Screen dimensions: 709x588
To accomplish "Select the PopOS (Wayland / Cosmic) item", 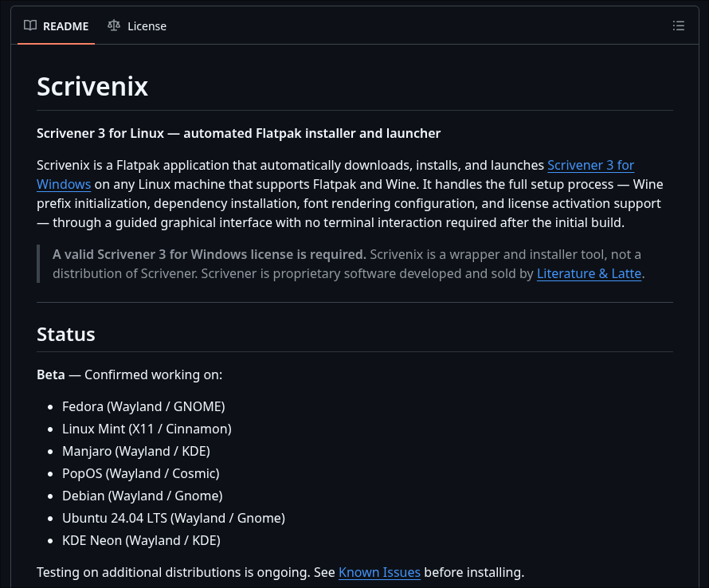I will click(141, 473).
